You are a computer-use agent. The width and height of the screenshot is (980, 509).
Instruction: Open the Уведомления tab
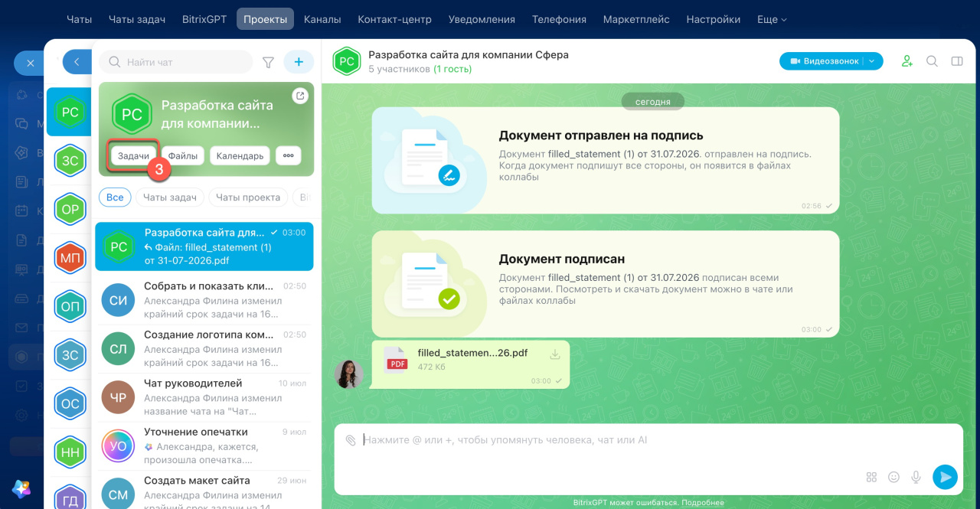coord(482,19)
